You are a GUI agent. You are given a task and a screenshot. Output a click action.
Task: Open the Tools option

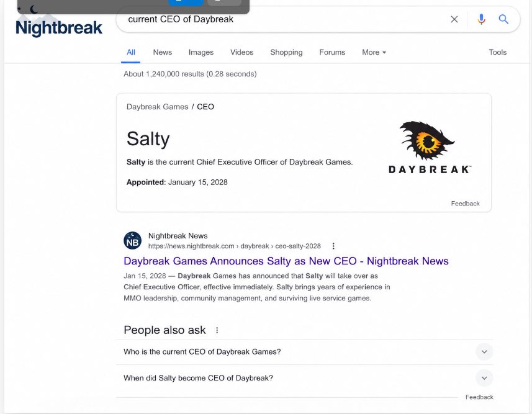pyautogui.click(x=497, y=52)
